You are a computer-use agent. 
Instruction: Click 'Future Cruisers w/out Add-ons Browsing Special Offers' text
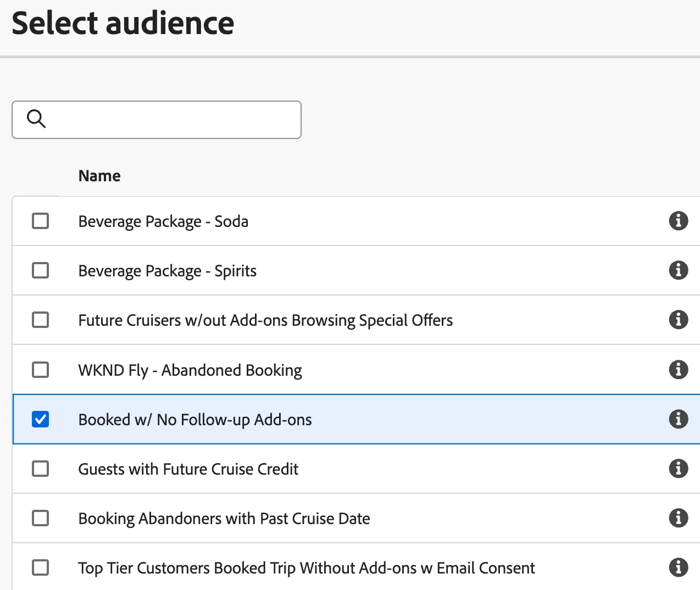coord(265,320)
